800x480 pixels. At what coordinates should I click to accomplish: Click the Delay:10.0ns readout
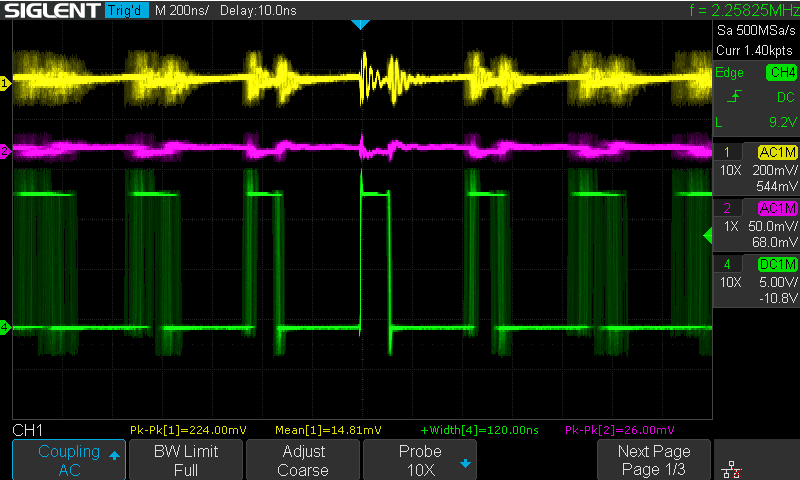258,10
